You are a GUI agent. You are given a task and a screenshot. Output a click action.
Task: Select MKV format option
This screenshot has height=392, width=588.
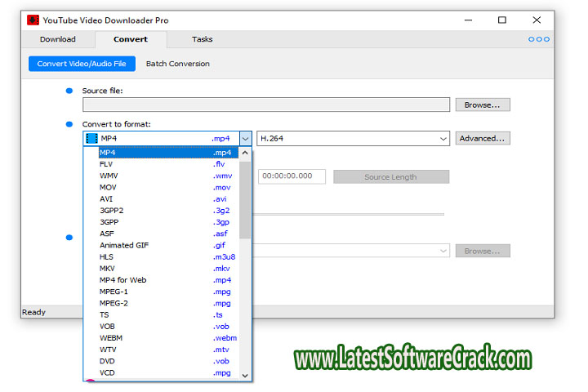108,268
